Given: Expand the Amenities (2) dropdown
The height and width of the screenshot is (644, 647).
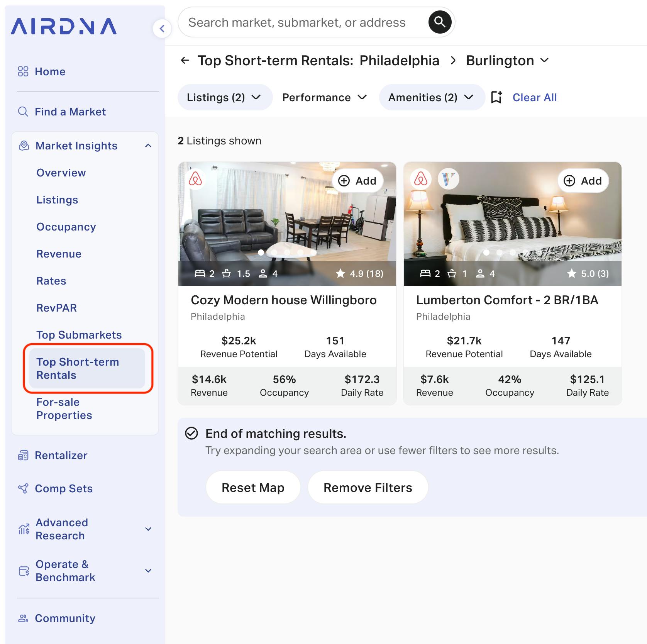Looking at the screenshot, I should tap(432, 97).
